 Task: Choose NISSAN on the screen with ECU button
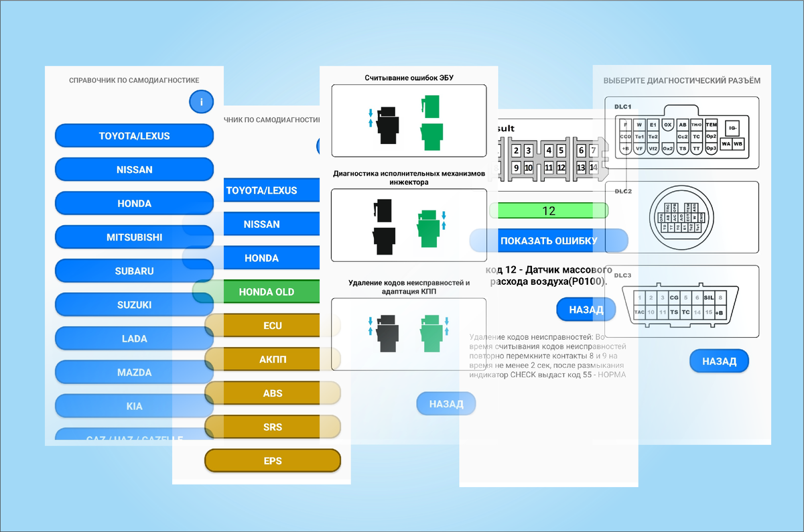(x=271, y=224)
